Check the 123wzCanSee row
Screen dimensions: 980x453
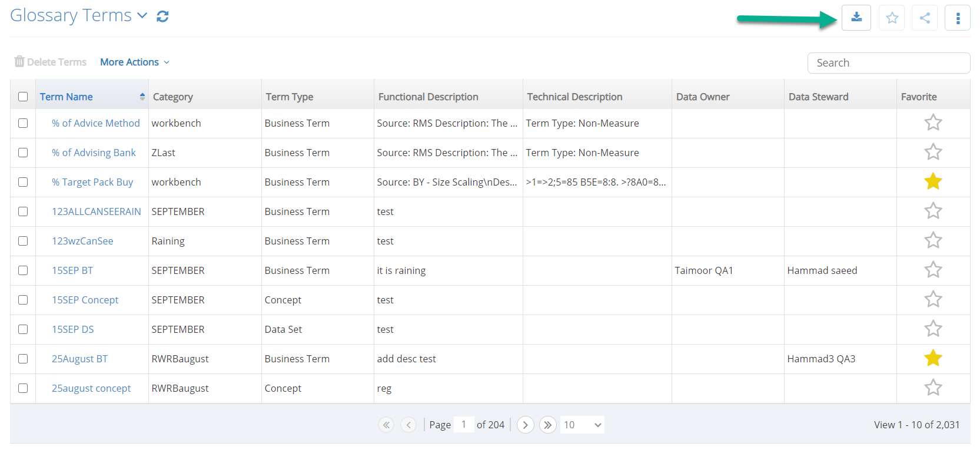(x=23, y=241)
